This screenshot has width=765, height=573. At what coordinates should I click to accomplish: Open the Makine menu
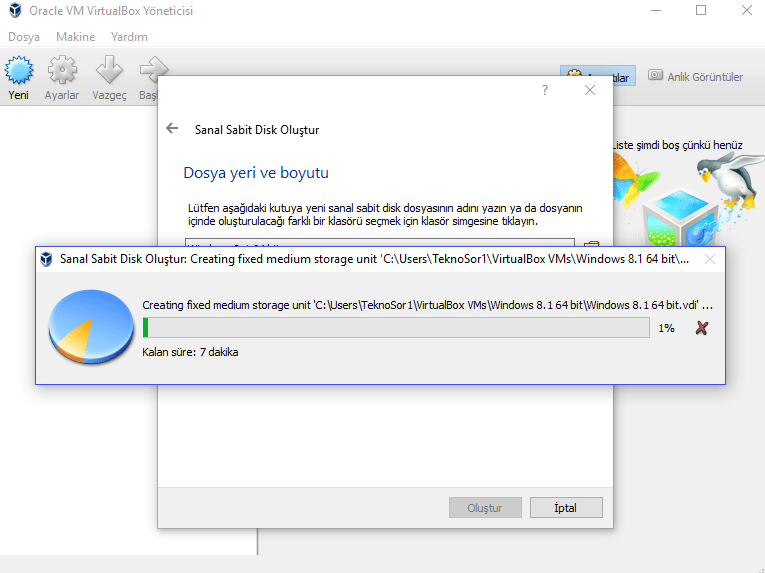point(76,37)
